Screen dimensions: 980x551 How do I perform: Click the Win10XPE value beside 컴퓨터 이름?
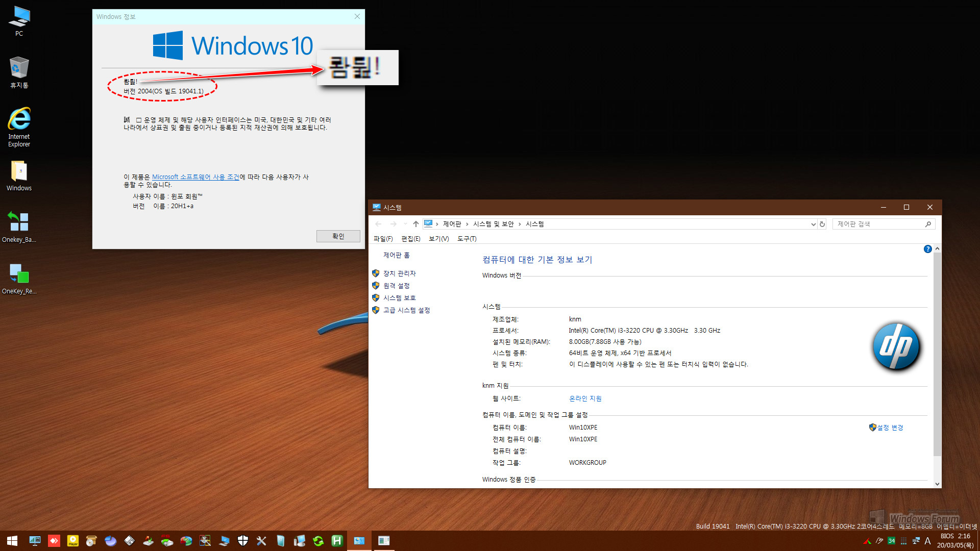point(583,428)
